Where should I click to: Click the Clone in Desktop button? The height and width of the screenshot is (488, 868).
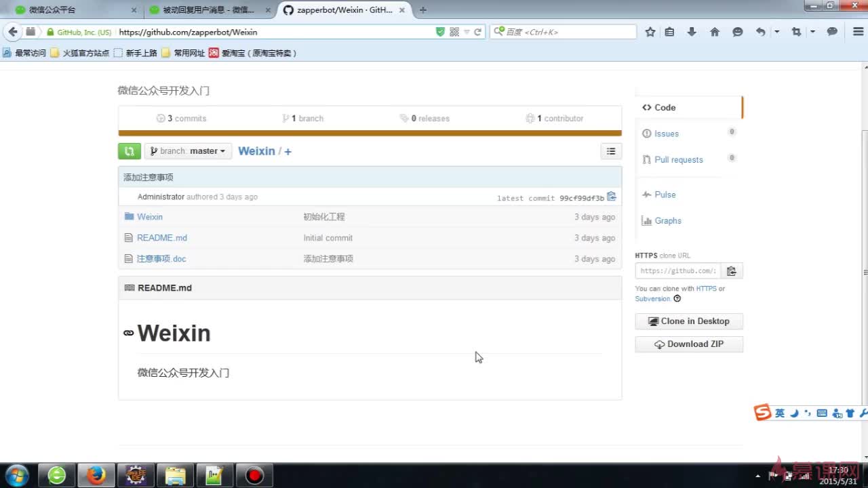[689, 321]
